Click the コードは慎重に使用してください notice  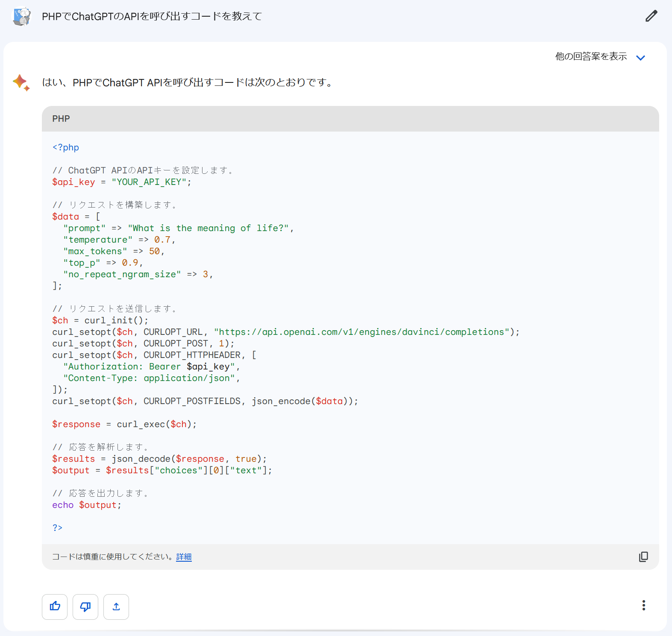[x=113, y=557]
